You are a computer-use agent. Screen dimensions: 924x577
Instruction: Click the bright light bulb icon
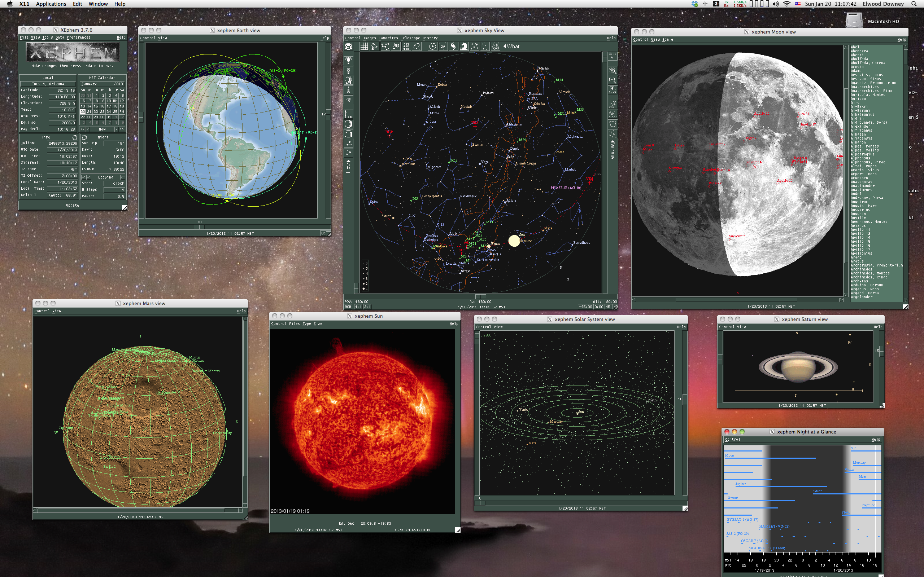(348, 60)
